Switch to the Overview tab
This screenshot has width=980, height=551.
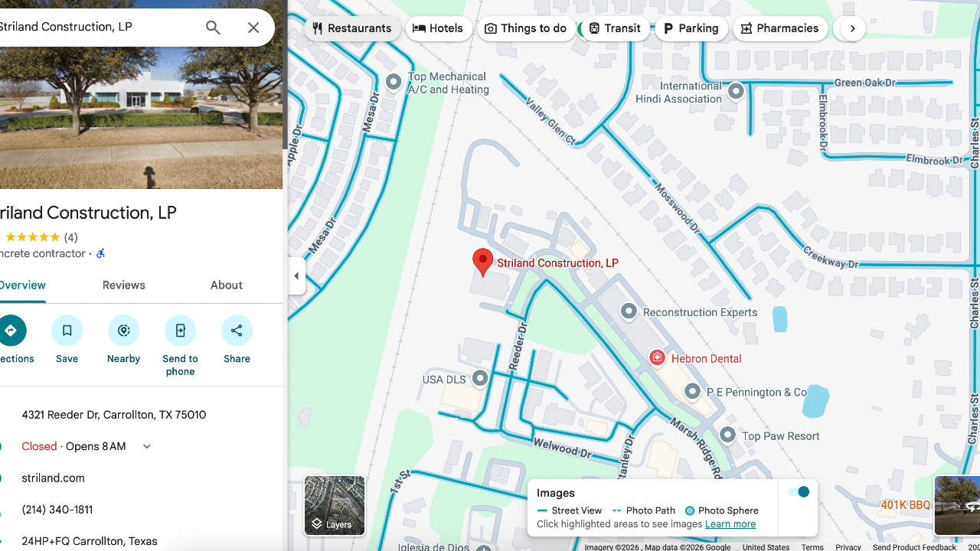[x=23, y=285]
